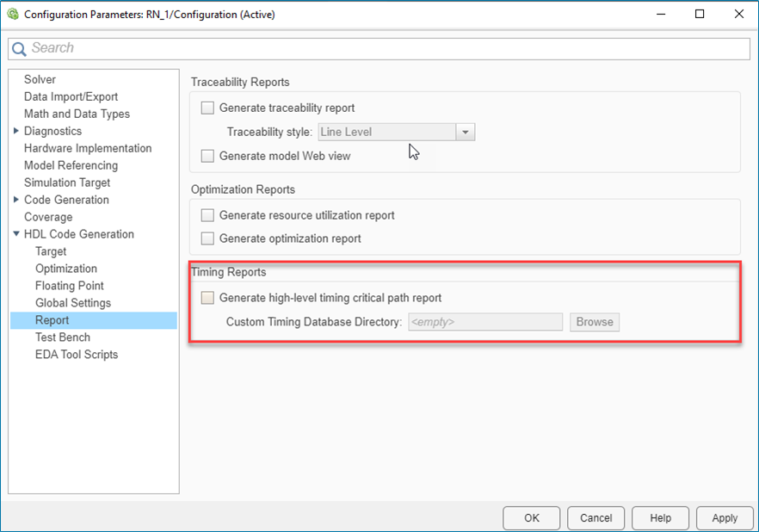Collapse the HDL Code Generation node
The width and height of the screenshot is (759, 532).
[16, 234]
